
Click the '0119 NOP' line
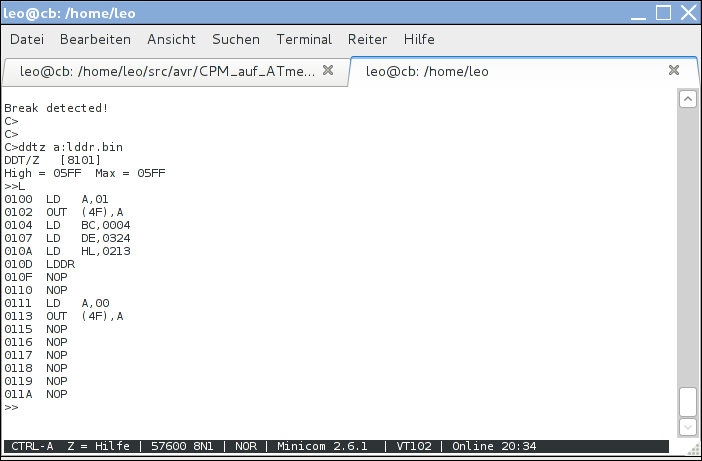36,381
